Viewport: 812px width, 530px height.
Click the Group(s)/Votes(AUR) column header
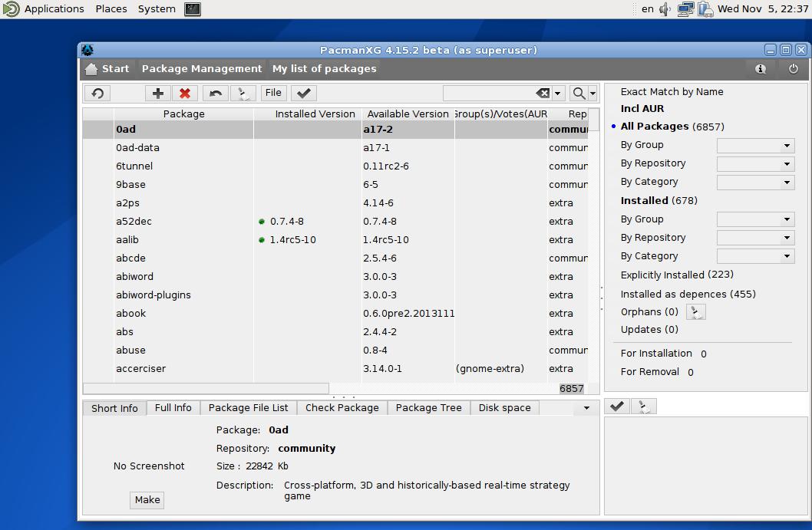[x=500, y=114]
